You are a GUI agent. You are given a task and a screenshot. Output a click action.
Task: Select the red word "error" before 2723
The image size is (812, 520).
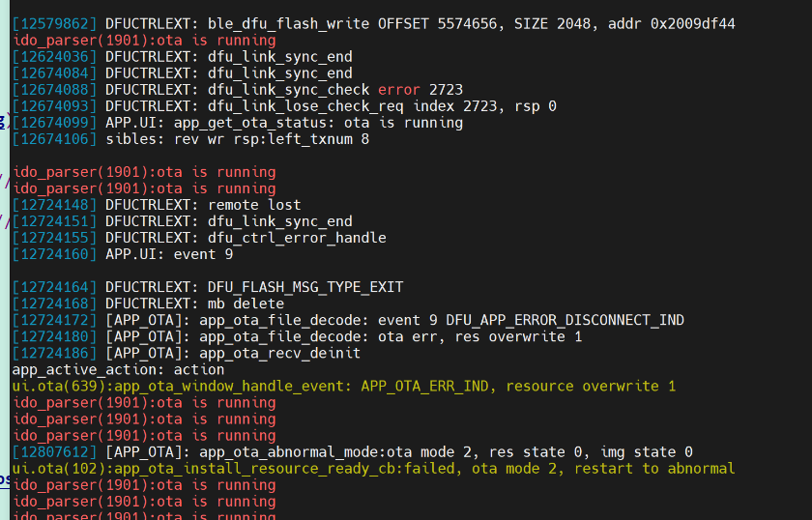click(398, 90)
